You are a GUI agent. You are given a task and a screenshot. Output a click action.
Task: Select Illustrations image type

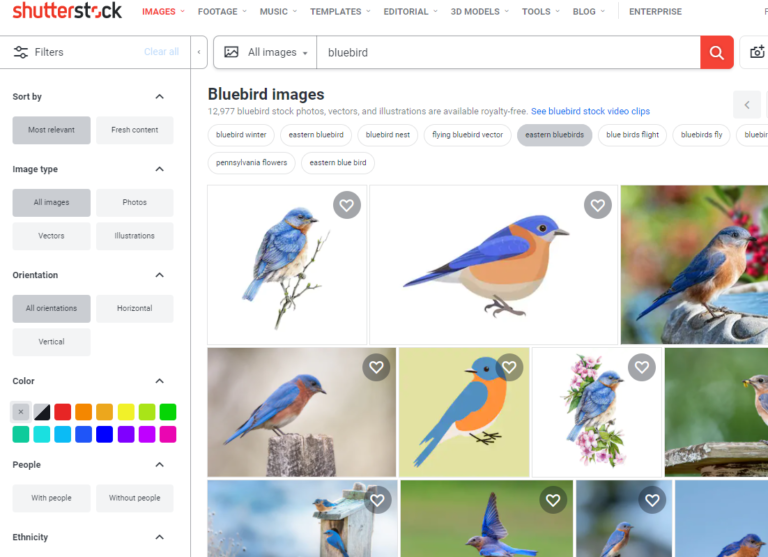click(x=135, y=236)
